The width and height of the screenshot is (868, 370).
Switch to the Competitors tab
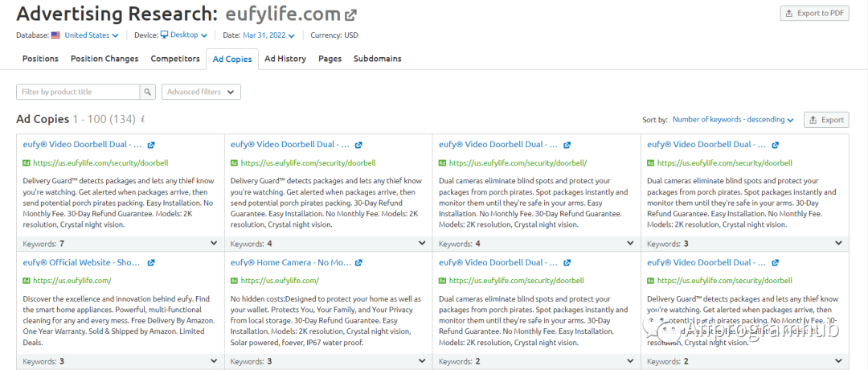click(x=175, y=59)
